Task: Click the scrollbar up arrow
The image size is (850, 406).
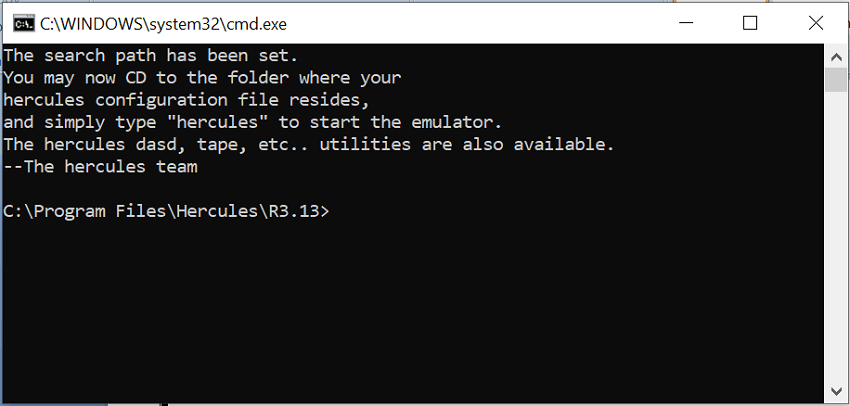Action: point(836,55)
